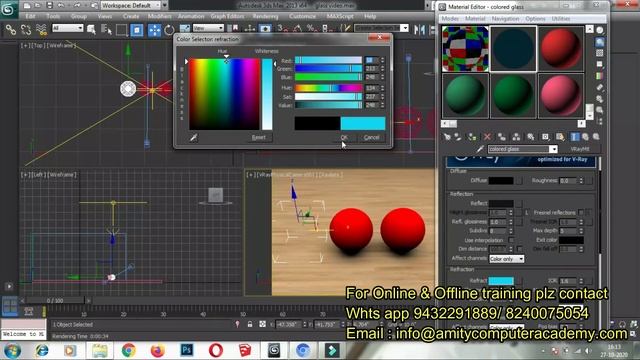Image resolution: width=640 pixels, height=360 pixels.
Task: Click OK in Color Selector dialog
Action: (x=344, y=137)
